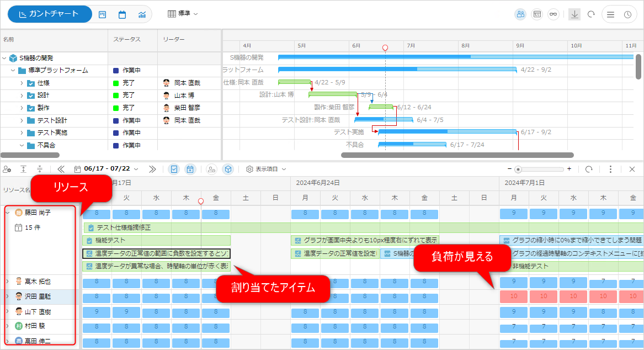Image resolution: width=644 pixels, height=350 pixels.
Task: Toggle the blue people assignment icon
Action: 520,14
